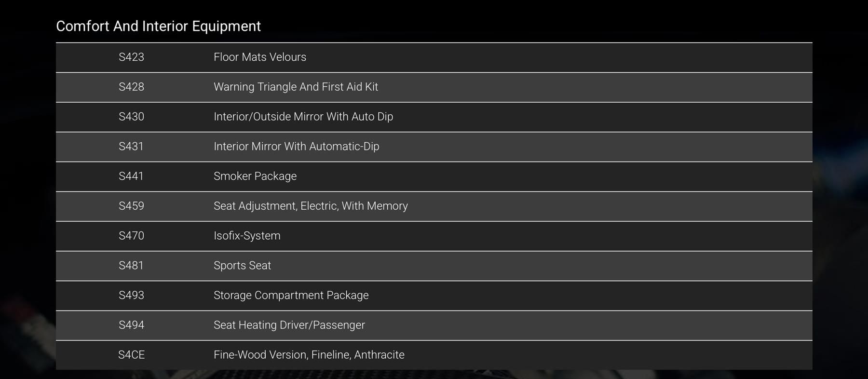The image size is (868, 379).
Task: Click Seat Adjustment, Electric, With Memory
Action: [x=311, y=206]
